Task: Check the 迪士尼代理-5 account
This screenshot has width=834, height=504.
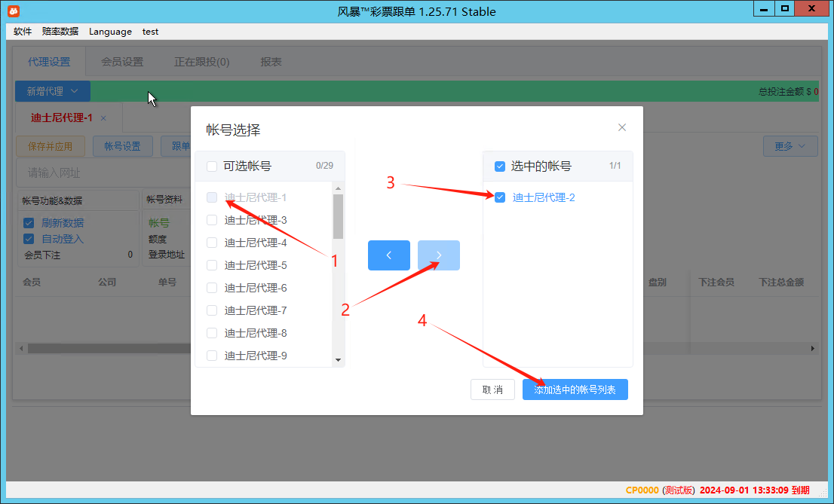Action: click(212, 265)
